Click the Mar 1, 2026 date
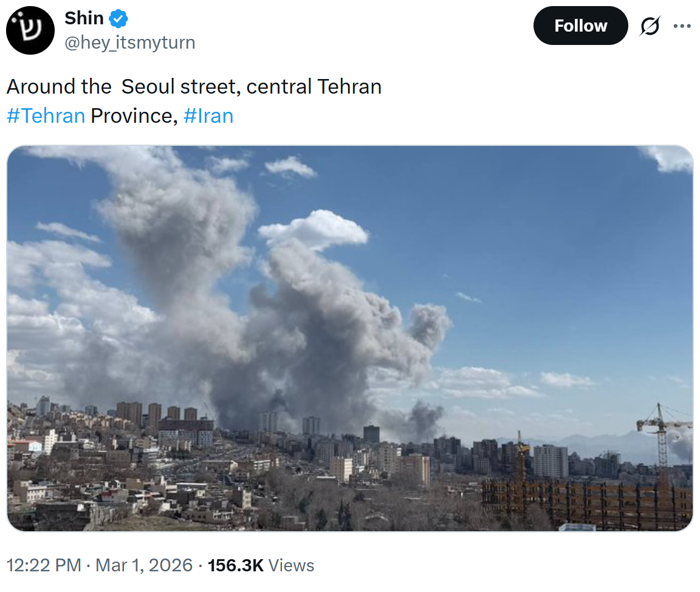700x592 pixels. click(x=144, y=565)
